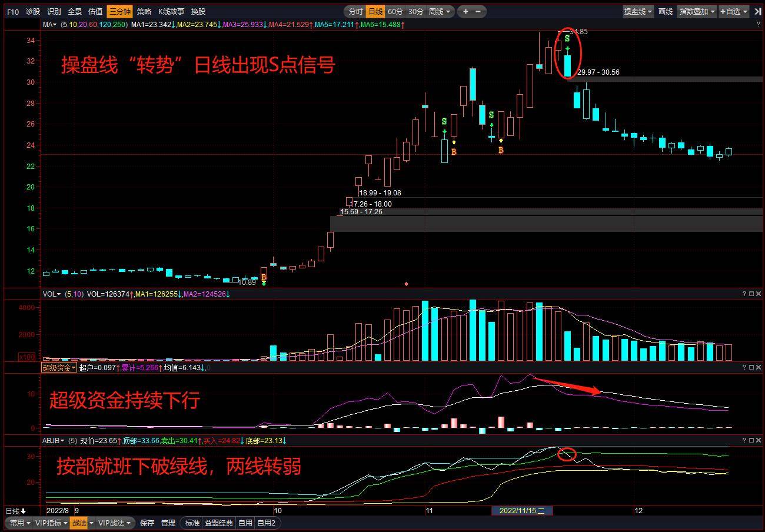Toggle the 三分钟 highlighted button
The image size is (765, 532).
(120, 12)
